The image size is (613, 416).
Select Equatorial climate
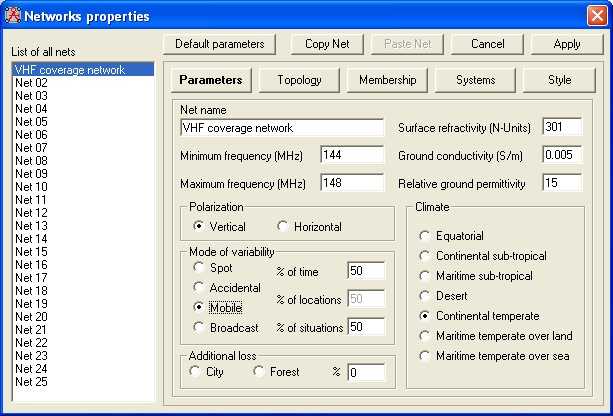[x=425, y=236]
